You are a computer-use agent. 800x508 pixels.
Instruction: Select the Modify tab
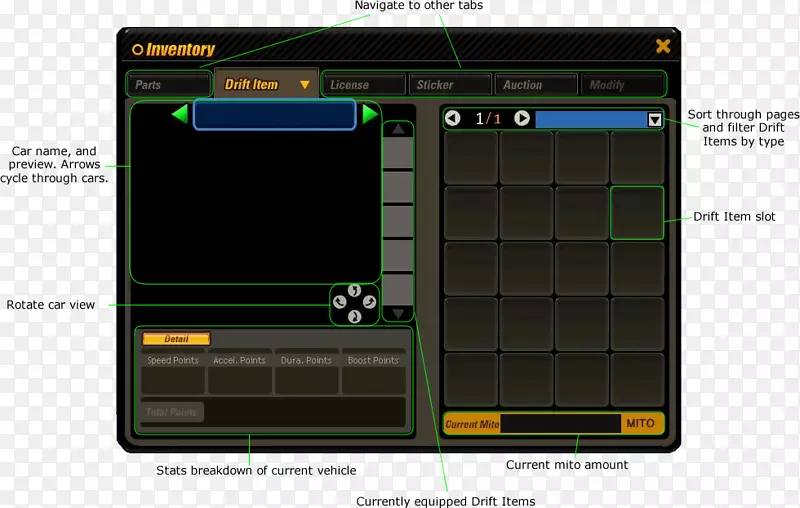(x=623, y=85)
